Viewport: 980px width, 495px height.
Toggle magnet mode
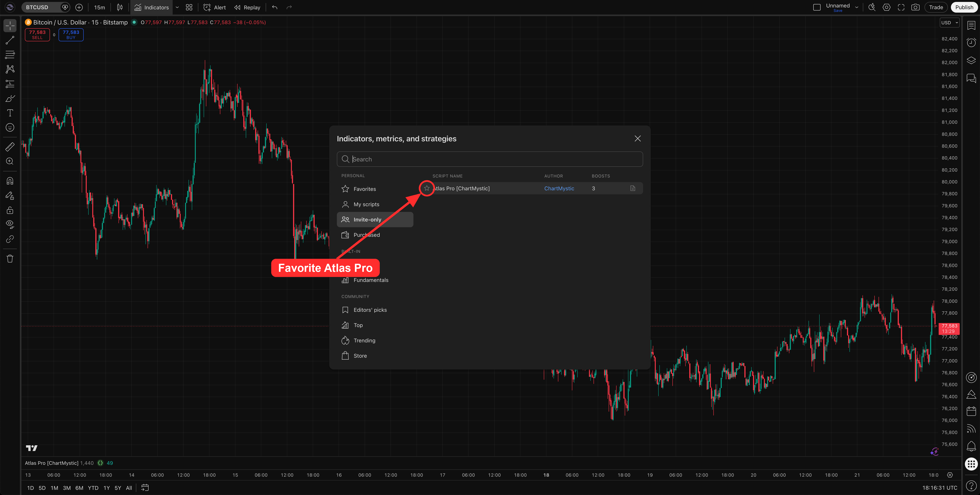[10, 181]
